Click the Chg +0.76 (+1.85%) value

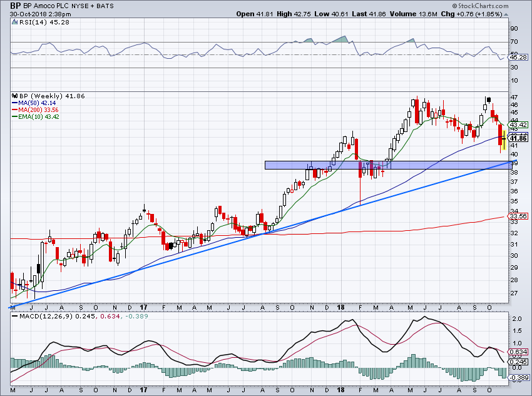coord(472,14)
